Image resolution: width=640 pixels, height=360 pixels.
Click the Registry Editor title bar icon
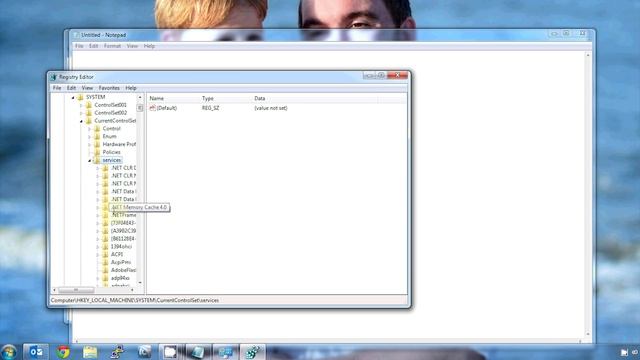pos(53,77)
